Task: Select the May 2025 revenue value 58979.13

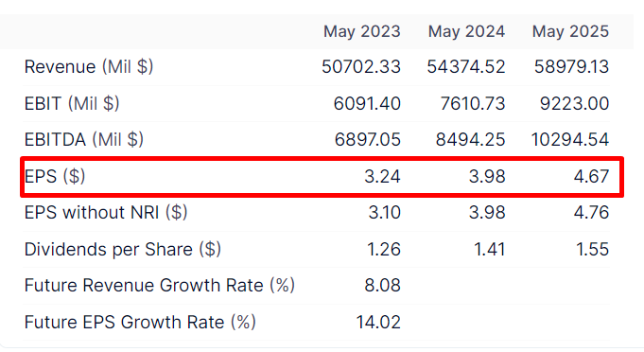Action: tap(571, 67)
